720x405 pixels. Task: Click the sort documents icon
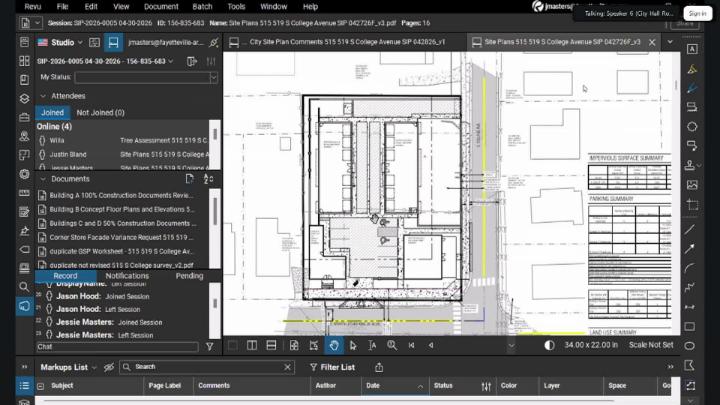(208, 179)
